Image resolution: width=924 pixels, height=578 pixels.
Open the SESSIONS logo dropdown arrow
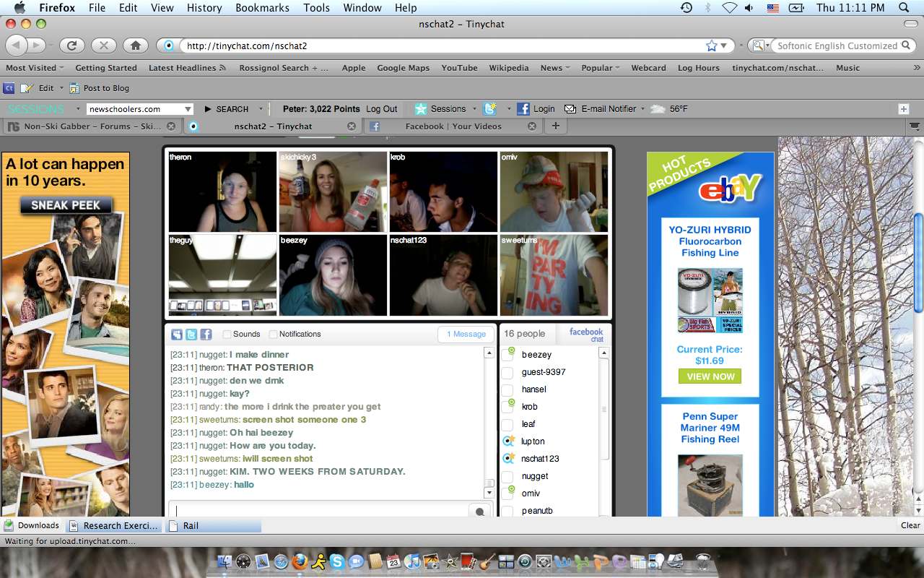78,109
